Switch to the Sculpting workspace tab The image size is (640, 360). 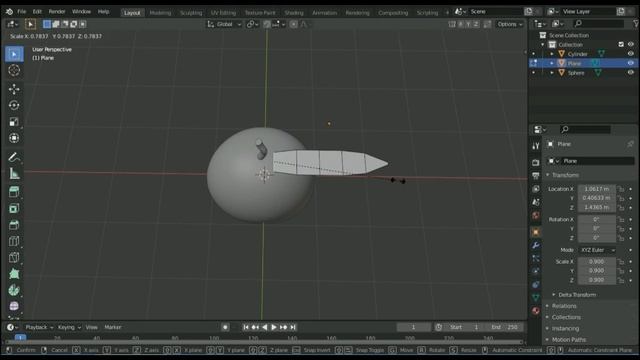tap(191, 13)
